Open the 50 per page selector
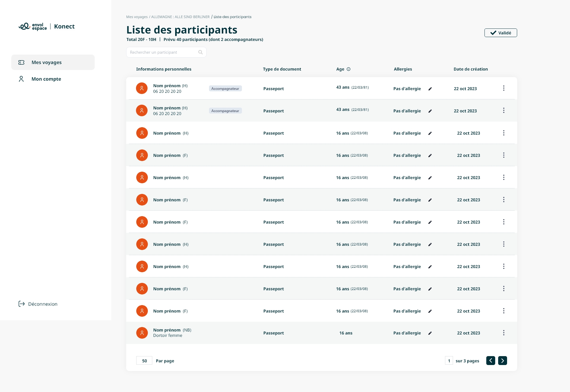570x392 pixels. (x=144, y=361)
